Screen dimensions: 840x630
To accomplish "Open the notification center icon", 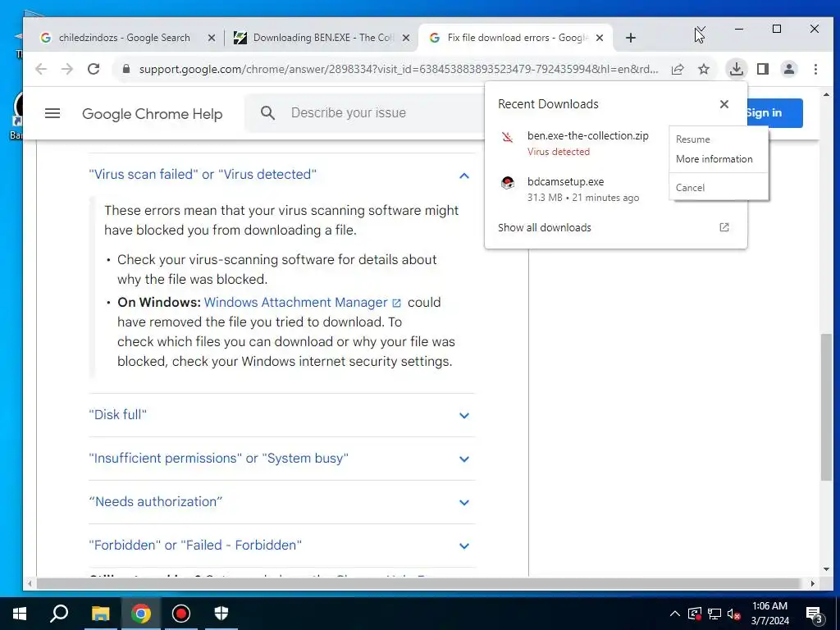I will tap(814, 615).
